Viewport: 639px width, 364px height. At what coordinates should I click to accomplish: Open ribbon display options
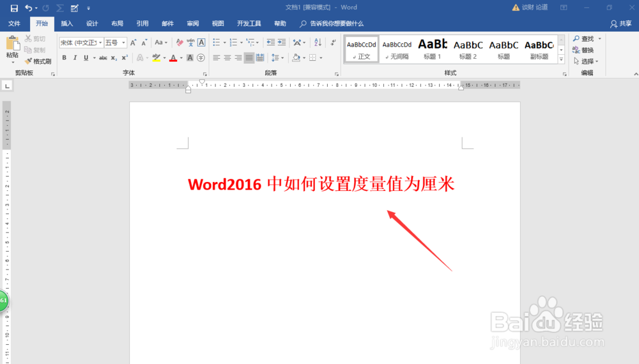[564, 7]
